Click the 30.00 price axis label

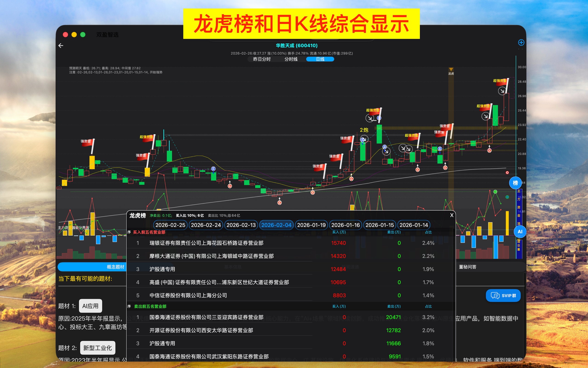[522, 67]
